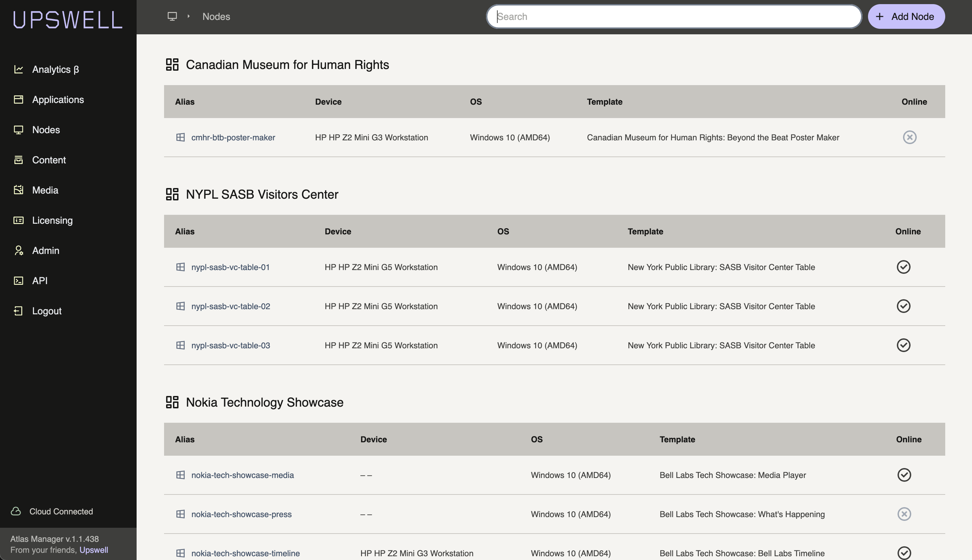Viewport: 972px width, 560px height.
Task: Click the Content sidebar icon
Action: click(x=19, y=160)
